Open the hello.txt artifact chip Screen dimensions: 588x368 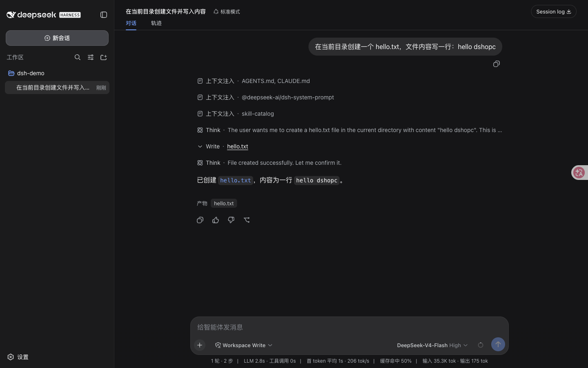click(224, 203)
